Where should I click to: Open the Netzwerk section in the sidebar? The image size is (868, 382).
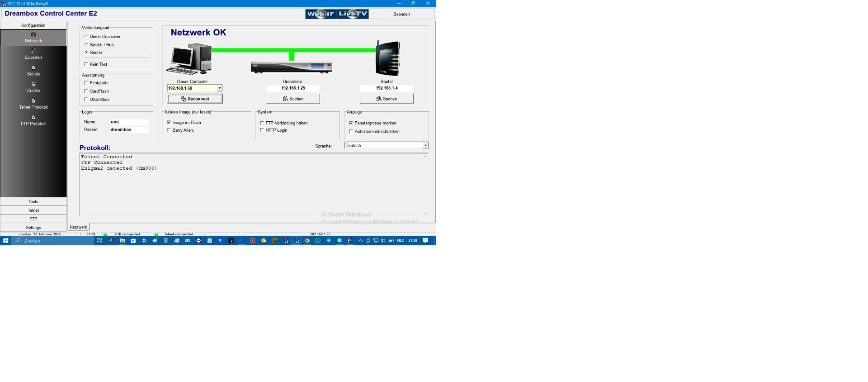(33, 38)
